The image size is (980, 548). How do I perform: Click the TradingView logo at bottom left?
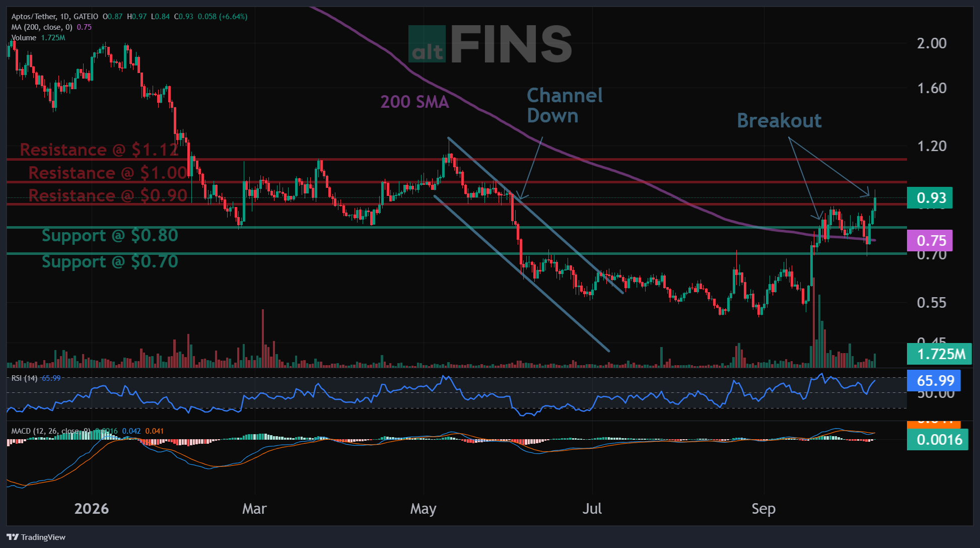pyautogui.click(x=36, y=537)
